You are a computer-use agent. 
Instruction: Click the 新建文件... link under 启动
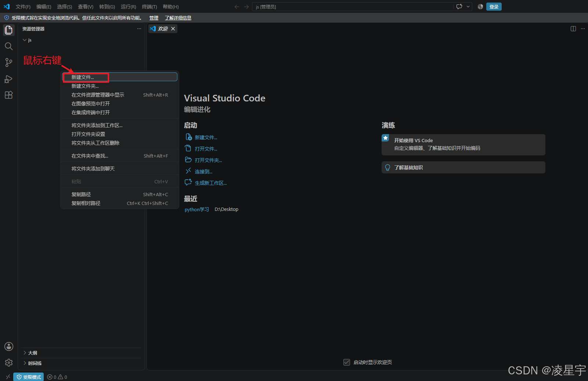206,137
